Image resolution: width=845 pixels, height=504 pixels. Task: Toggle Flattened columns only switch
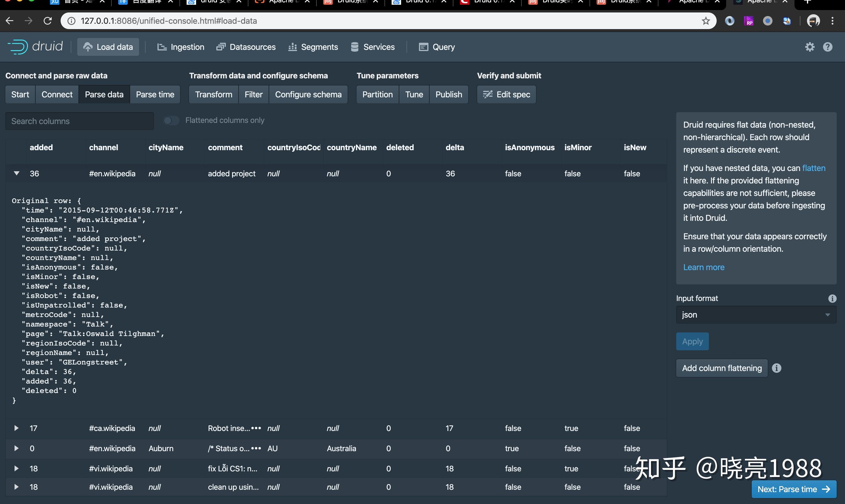click(171, 120)
